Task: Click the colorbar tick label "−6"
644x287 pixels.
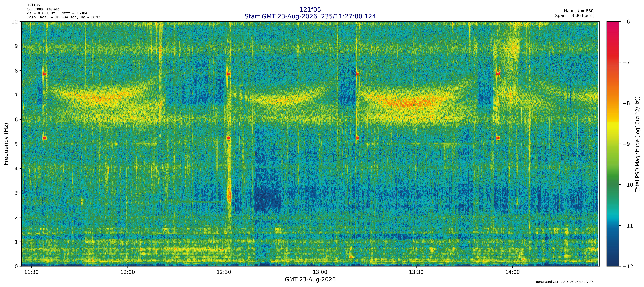Action: [626, 22]
